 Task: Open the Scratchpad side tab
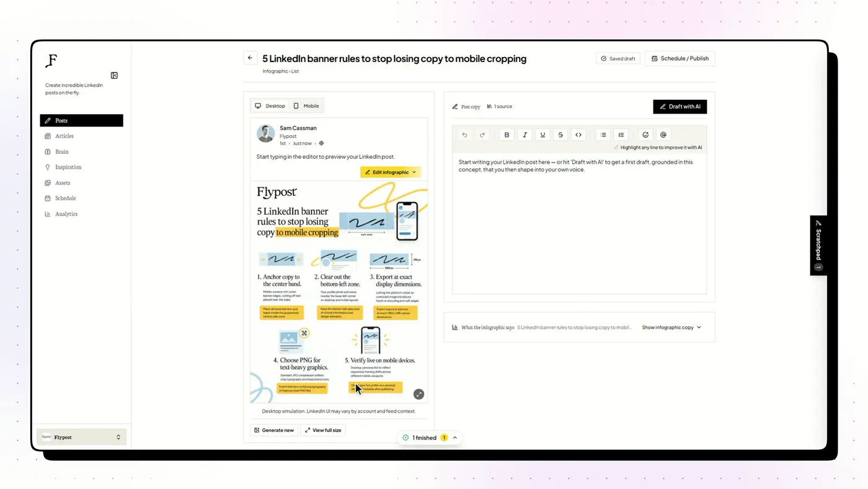pyautogui.click(x=818, y=245)
